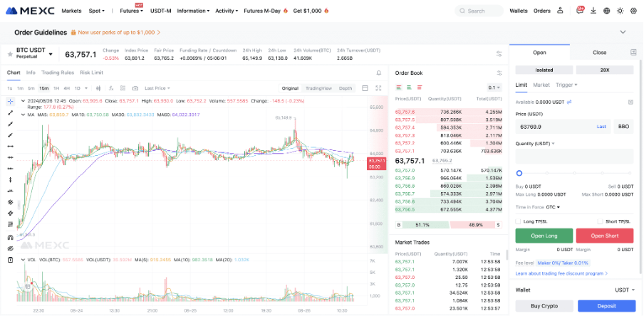Open the header settings gear icon

pyautogui.click(x=633, y=11)
